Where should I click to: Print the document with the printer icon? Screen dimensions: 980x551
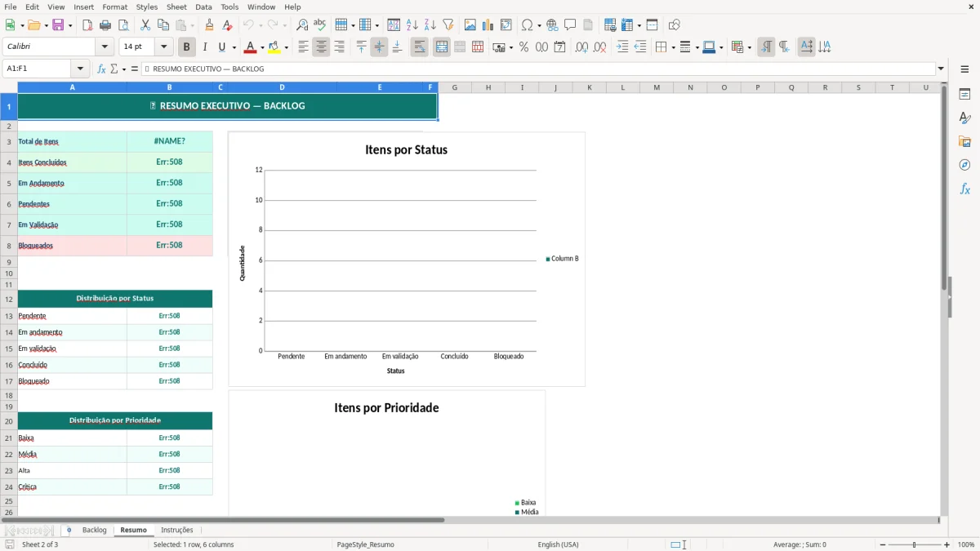(x=105, y=25)
